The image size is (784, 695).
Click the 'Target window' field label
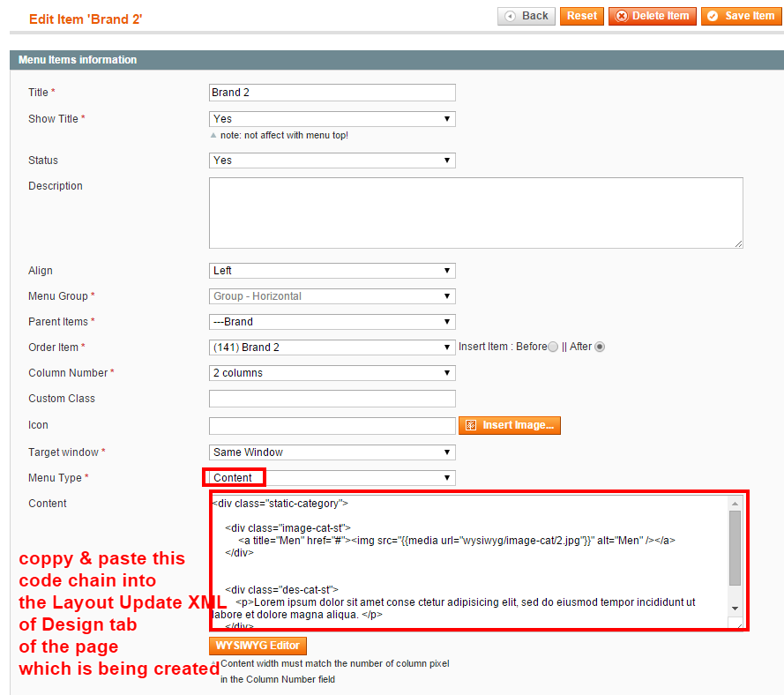pyautogui.click(x=63, y=452)
